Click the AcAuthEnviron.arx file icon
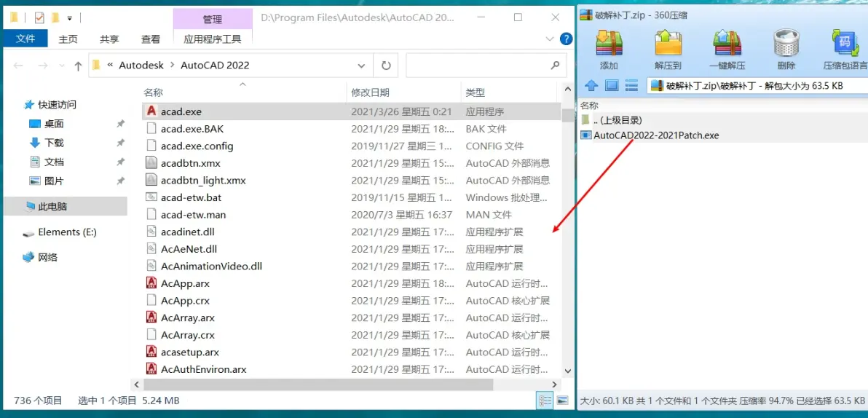868x418 pixels. (151, 369)
